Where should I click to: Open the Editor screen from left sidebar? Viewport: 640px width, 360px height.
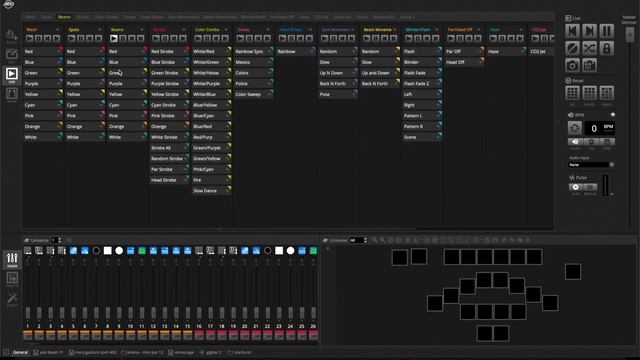pos(11,54)
